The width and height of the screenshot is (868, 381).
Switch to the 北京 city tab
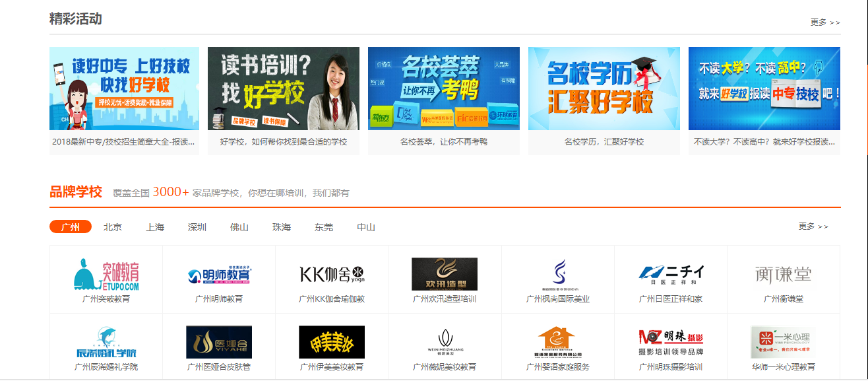click(x=113, y=227)
